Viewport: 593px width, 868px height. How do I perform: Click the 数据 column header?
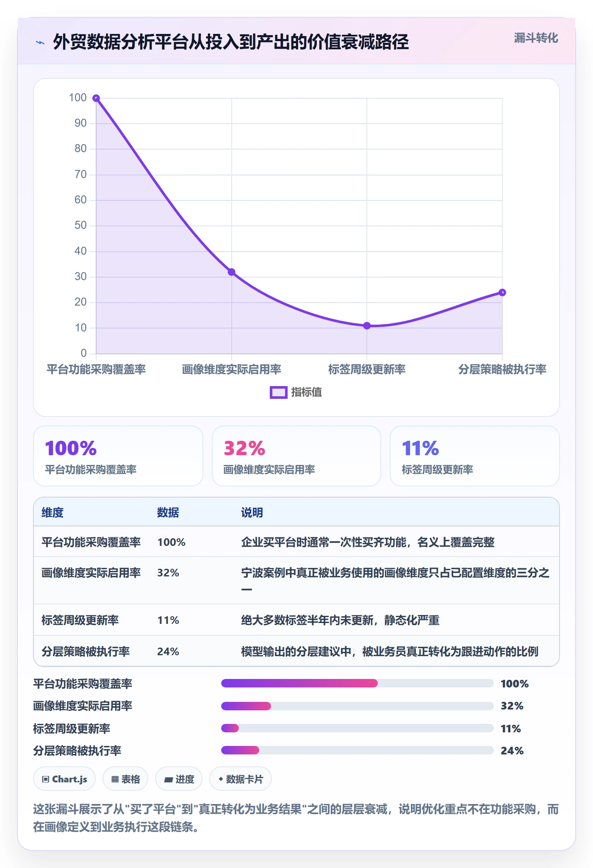click(x=168, y=512)
